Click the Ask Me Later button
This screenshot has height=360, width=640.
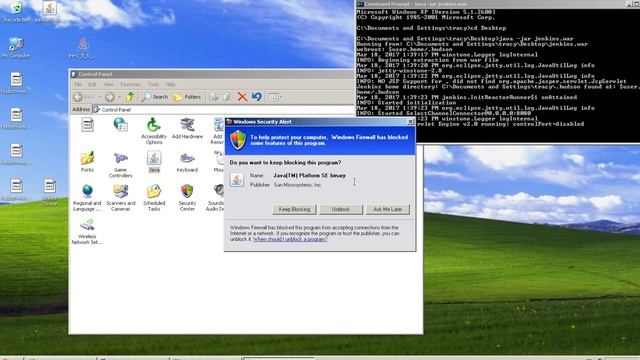tap(387, 209)
